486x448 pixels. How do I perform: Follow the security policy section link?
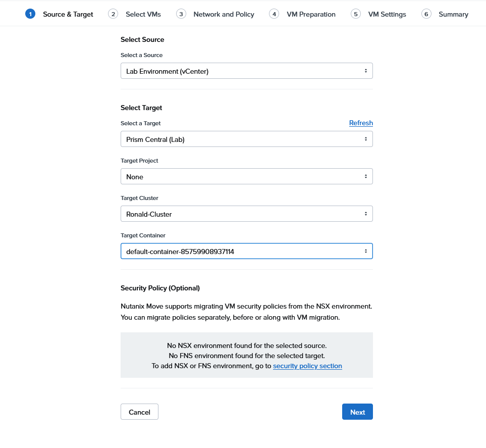coord(307,366)
